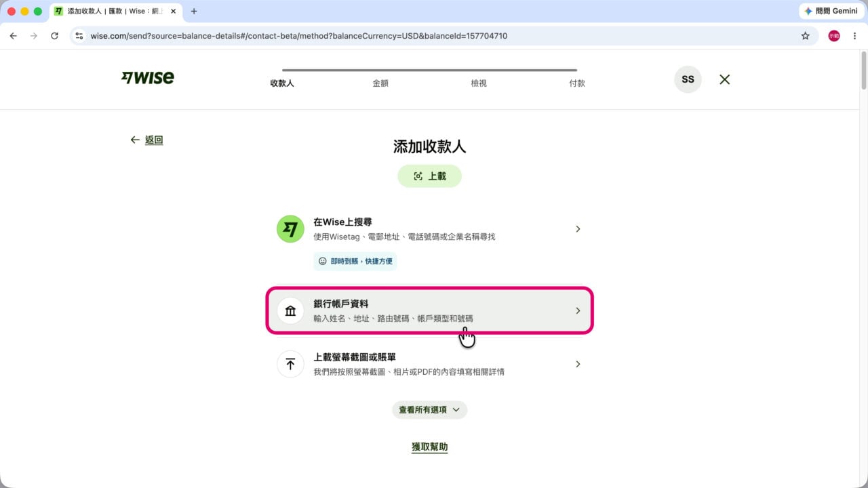Click browser forward arrow
This screenshot has height=488, width=868.
pos(34,36)
